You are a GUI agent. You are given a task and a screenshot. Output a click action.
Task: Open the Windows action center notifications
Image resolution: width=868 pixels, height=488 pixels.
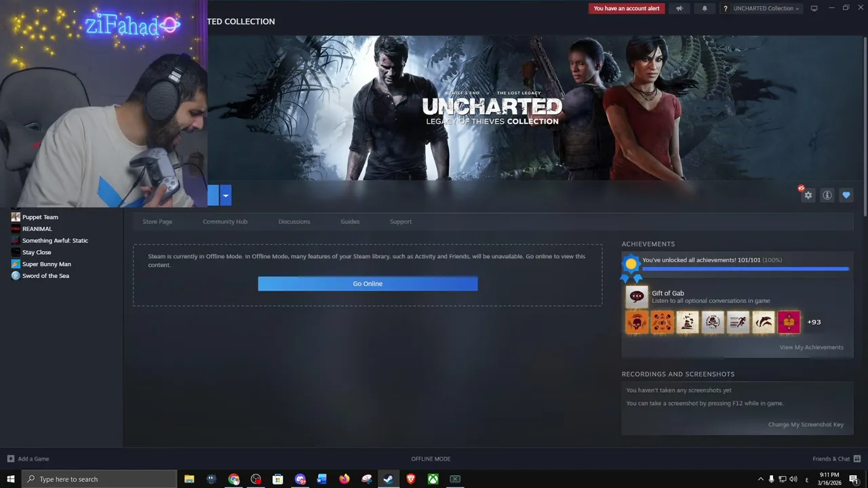(x=854, y=479)
